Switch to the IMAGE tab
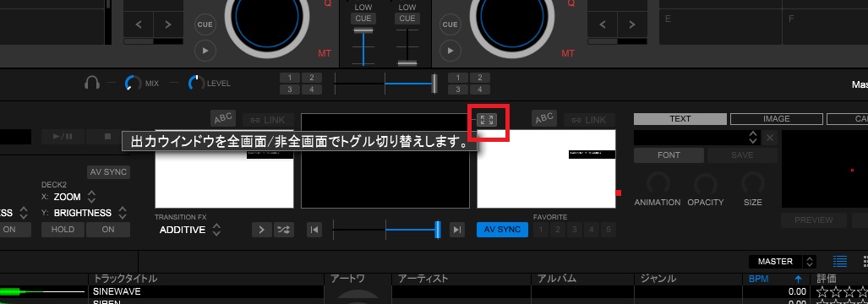The height and width of the screenshot is (304, 868). [777, 119]
